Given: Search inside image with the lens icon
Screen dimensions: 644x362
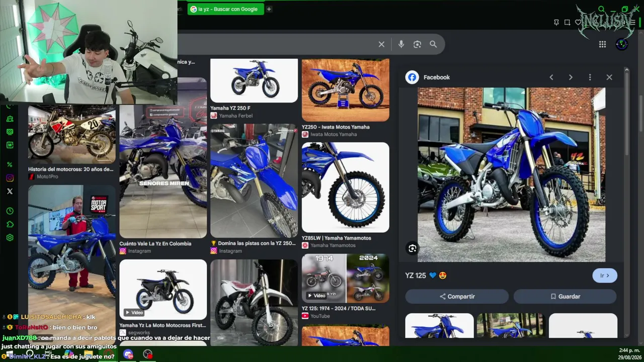Looking at the screenshot, I should tap(413, 248).
